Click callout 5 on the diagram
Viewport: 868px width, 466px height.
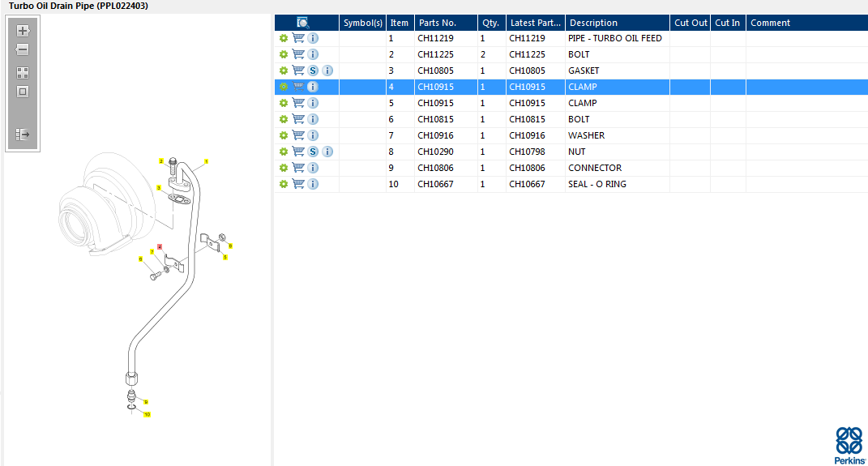(x=224, y=257)
